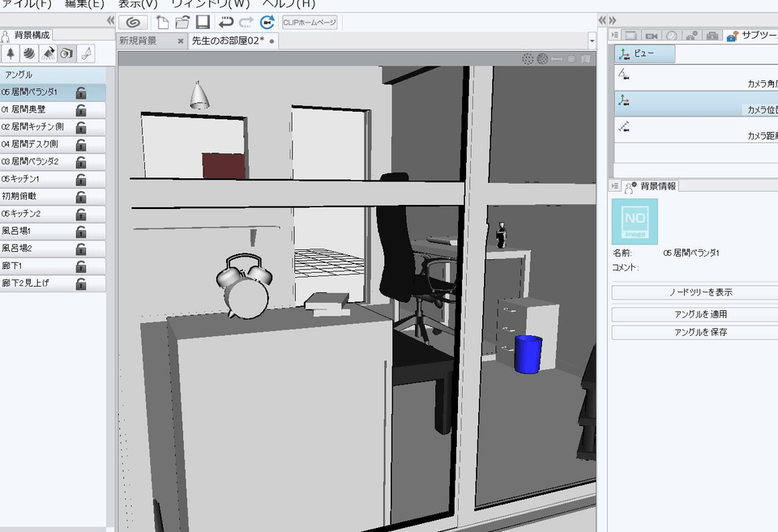The image size is (778, 532).
Task: Open the 背景情報 panel menu icon
Action: pyautogui.click(x=616, y=186)
